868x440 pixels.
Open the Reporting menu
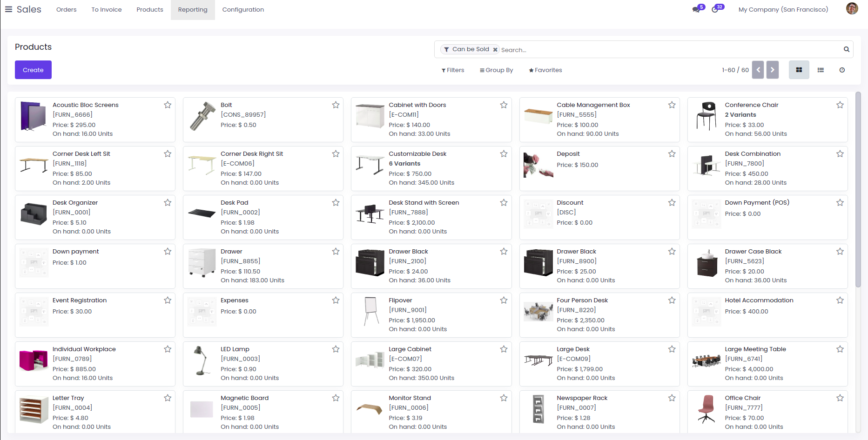(x=193, y=10)
